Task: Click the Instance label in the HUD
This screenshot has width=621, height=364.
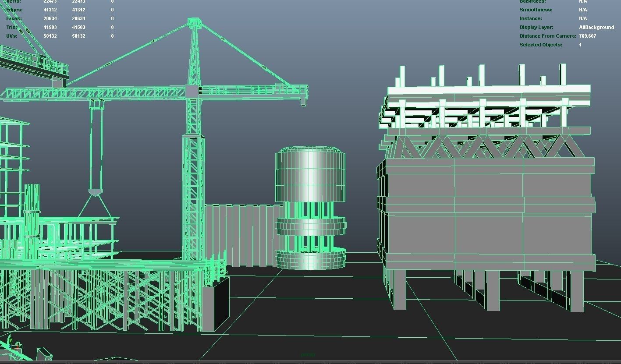Action: [531, 18]
